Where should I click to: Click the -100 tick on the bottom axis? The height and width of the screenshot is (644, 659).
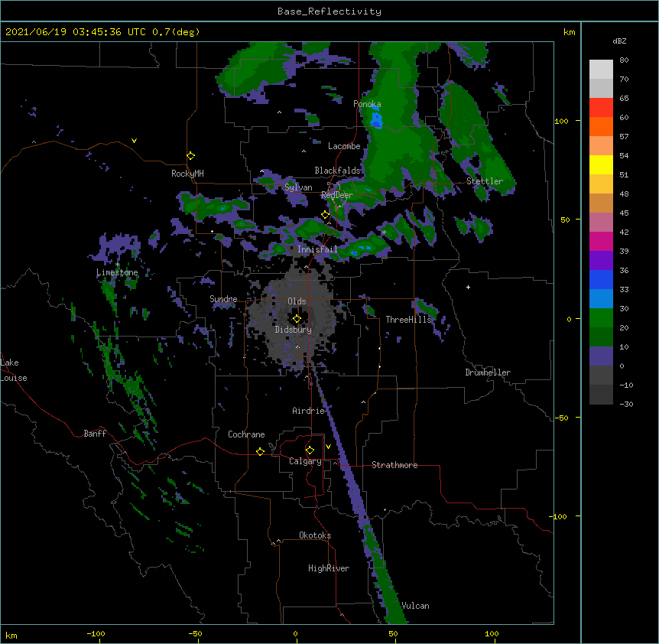pyautogui.click(x=96, y=633)
